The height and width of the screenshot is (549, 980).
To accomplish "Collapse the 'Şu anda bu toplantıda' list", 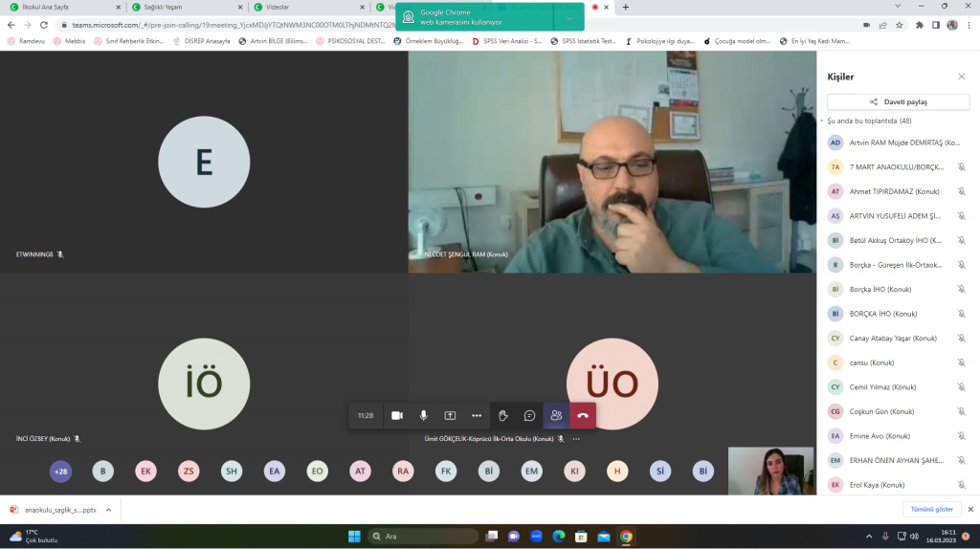I will tap(821, 121).
